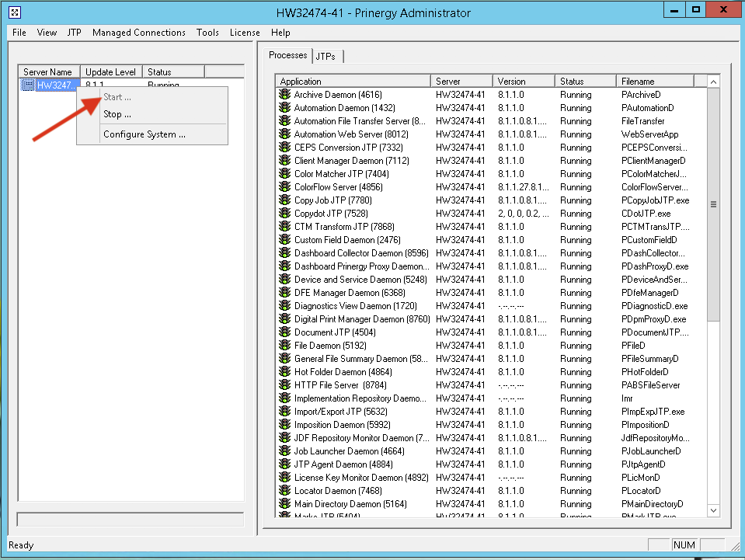Click the Archive Daemon traffic light icon
Image resolution: width=745 pixels, height=560 pixels.
(284, 95)
